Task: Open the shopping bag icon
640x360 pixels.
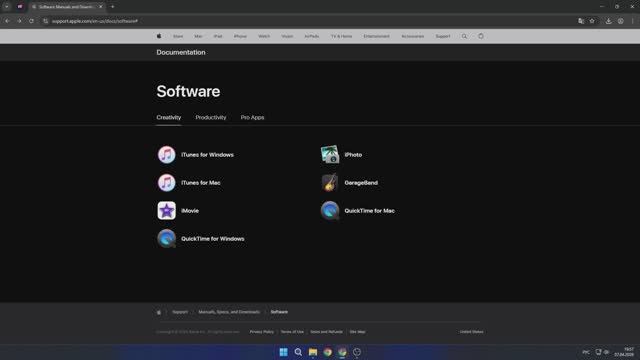Action: pos(481,36)
